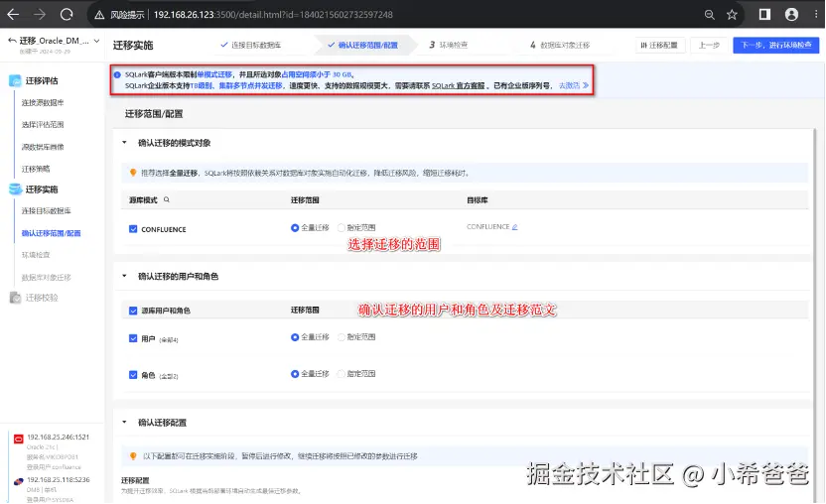Go to step 连接目标数据库 in the stepper
This screenshot has height=504, width=826.
[x=251, y=46]
